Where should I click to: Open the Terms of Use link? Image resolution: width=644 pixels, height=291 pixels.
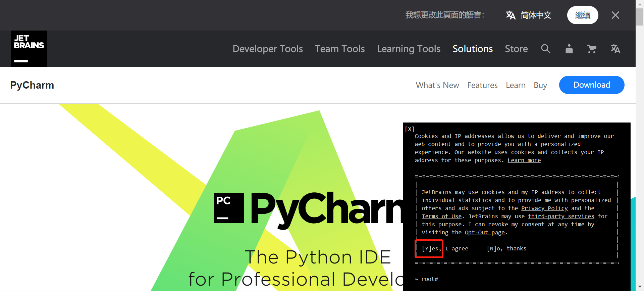pos(441,216)
